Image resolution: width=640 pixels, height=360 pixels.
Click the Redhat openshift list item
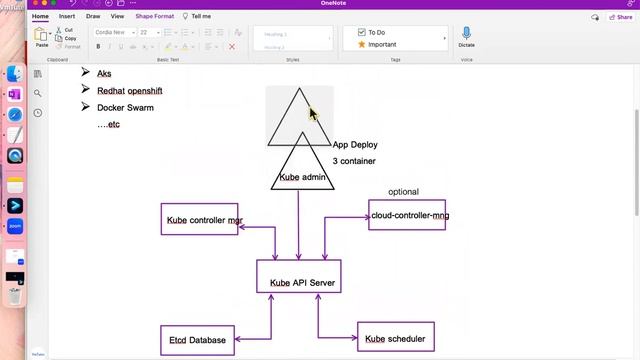[130, 91]
